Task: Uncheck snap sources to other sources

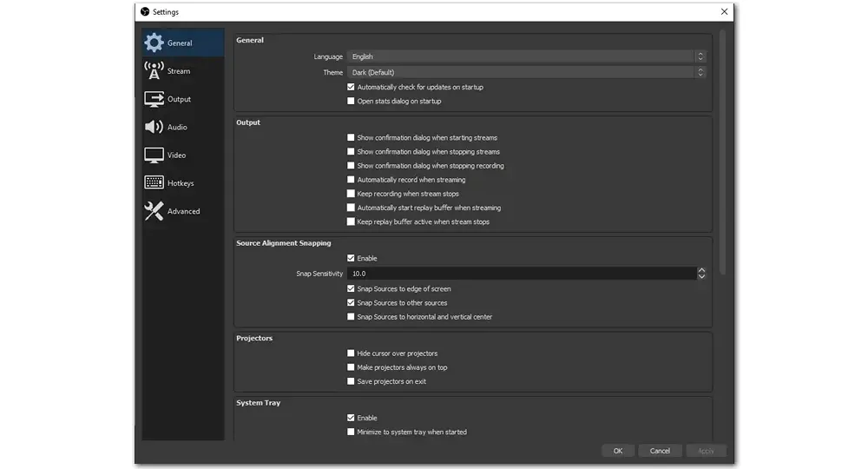Action: [x=351, y=302]
